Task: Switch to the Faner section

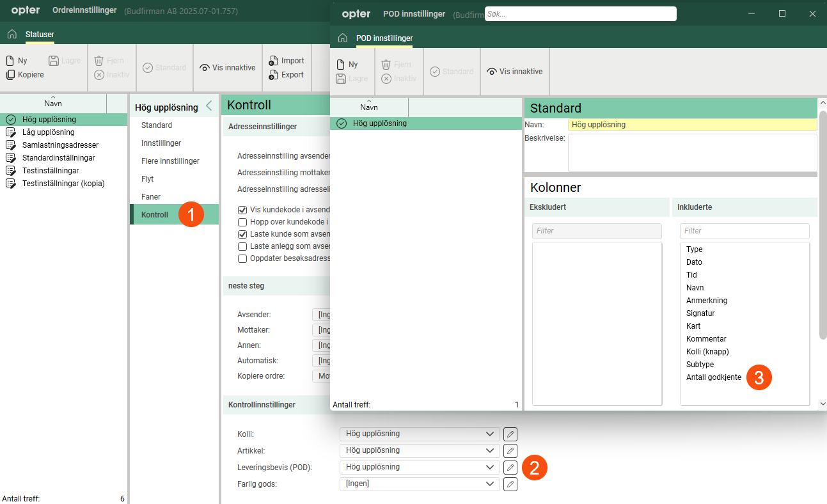Action: [x=151, y=197]
